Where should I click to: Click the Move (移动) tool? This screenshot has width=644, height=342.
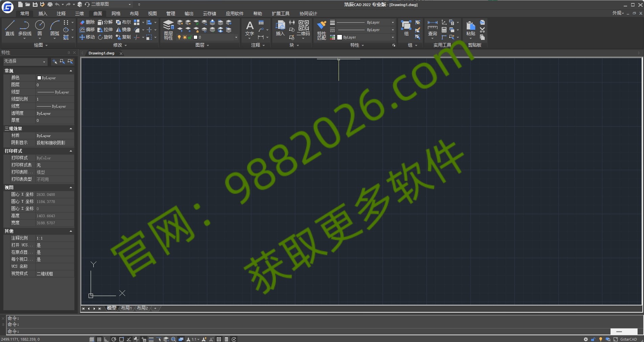click(87, 37)
